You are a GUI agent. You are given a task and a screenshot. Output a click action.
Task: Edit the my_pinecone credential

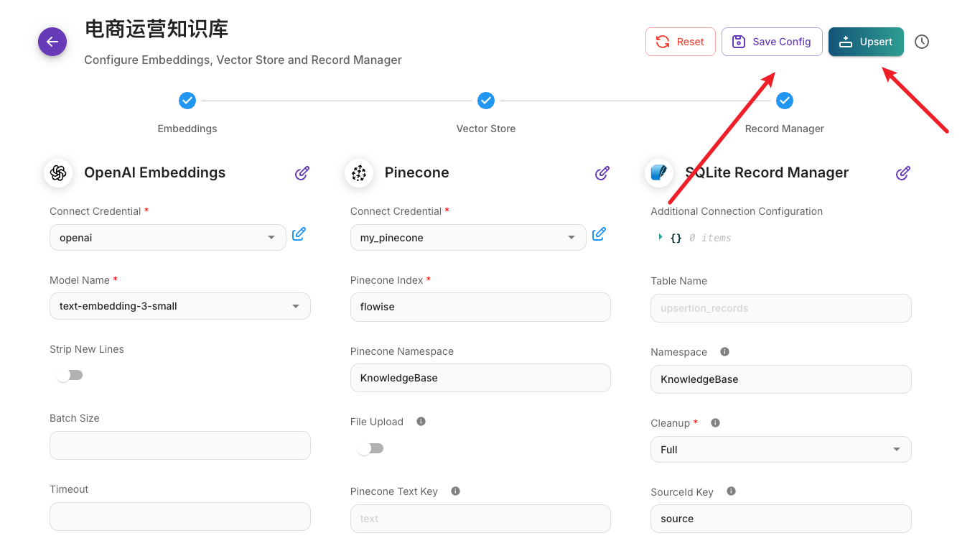click(599, 234)
